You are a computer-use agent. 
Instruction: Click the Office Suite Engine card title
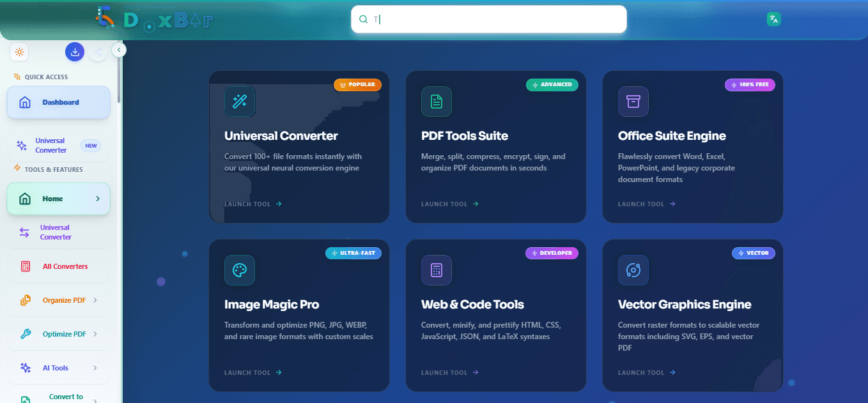(672, 135)
